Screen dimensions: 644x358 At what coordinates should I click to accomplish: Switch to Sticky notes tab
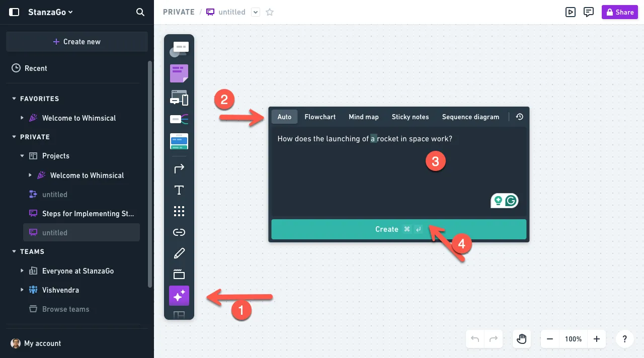click(x=411, y=117)
